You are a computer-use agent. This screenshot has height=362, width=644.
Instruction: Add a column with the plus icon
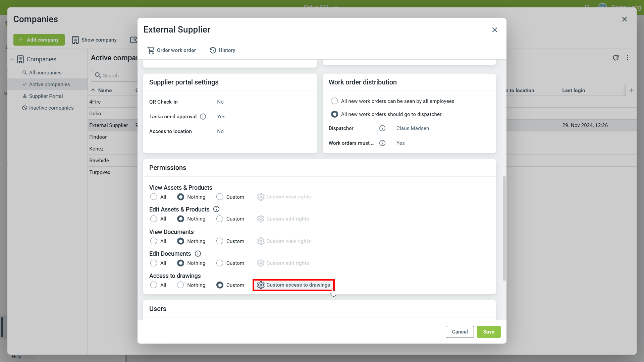tap(631, 90)
